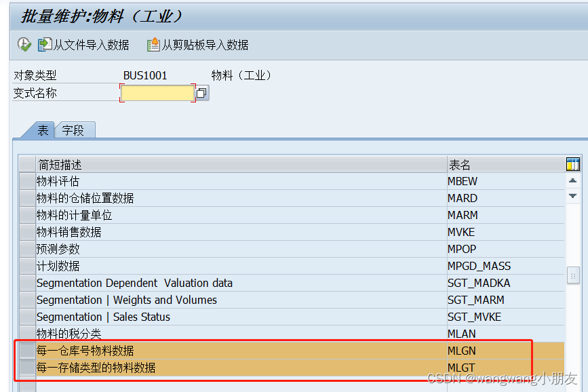Focus the 变式名称 input field
This screenshot has width=588, height=392.
(157, 93)
